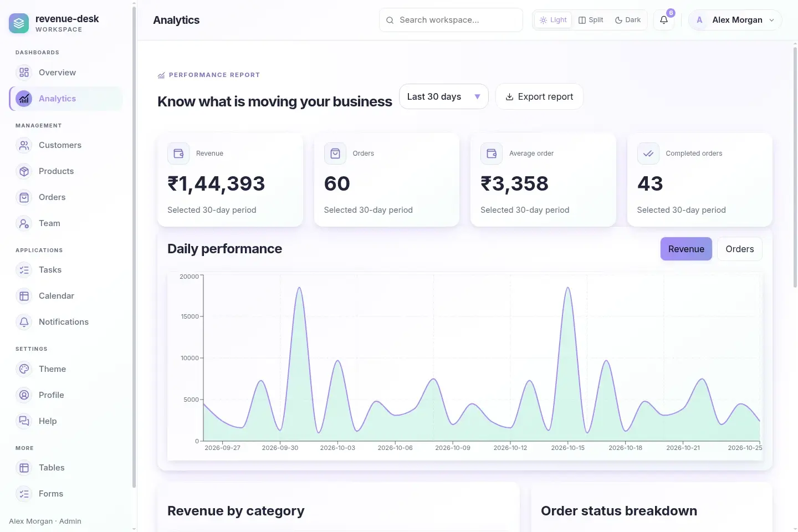Switch to Light theme mode
The height and width of the screenshot is (532, 798).
click(553, 20)
